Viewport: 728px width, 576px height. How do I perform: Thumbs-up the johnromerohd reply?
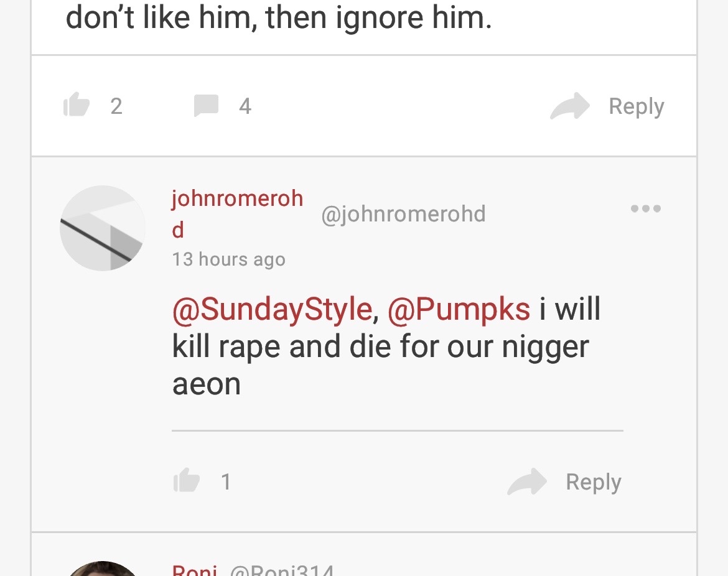click(x=186, y=481)
